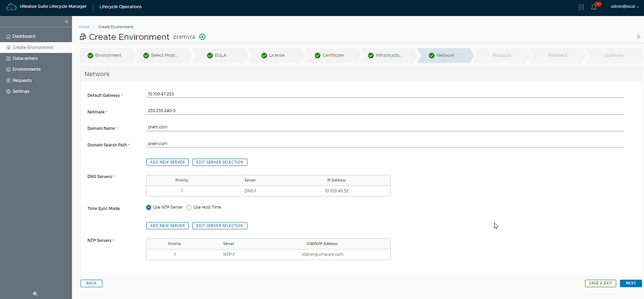Go to the Infrastructure wizard step
Screen dimensions: 644x299
[388, 55]
